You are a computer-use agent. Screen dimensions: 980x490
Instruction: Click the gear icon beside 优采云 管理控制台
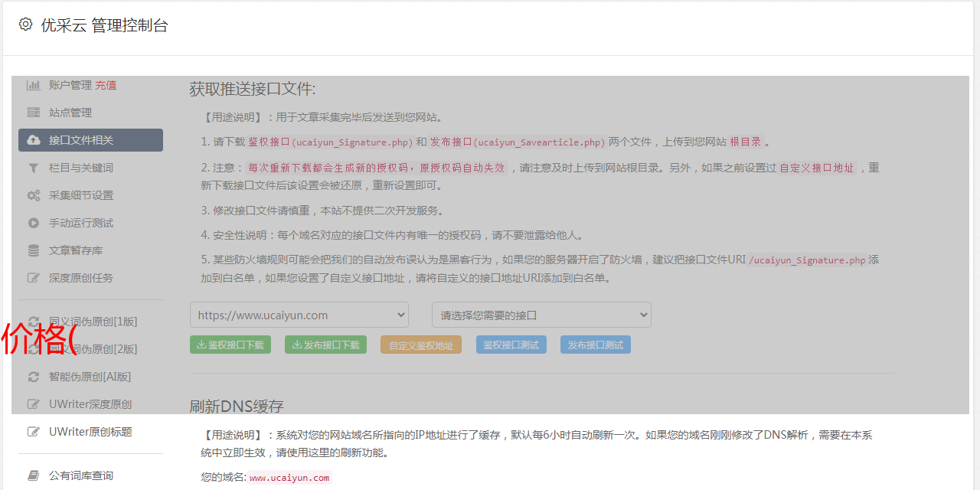(x=25, y=24)
